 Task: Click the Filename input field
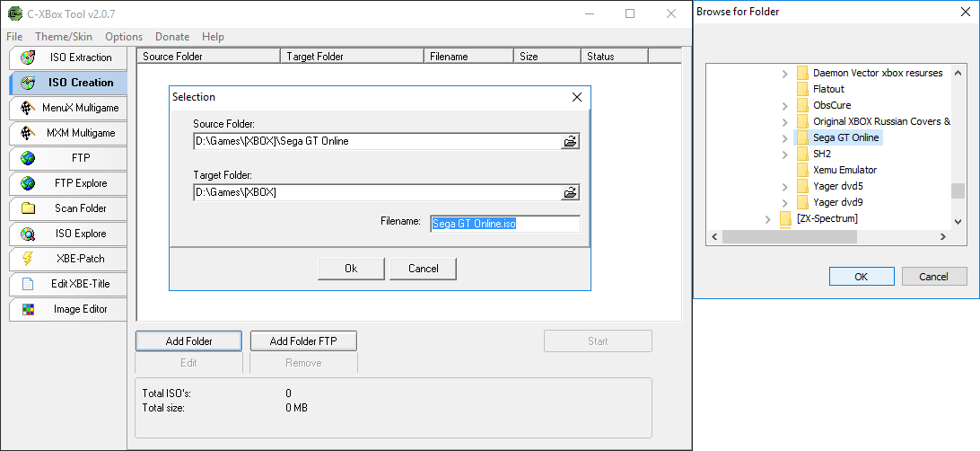click(505, 224)
